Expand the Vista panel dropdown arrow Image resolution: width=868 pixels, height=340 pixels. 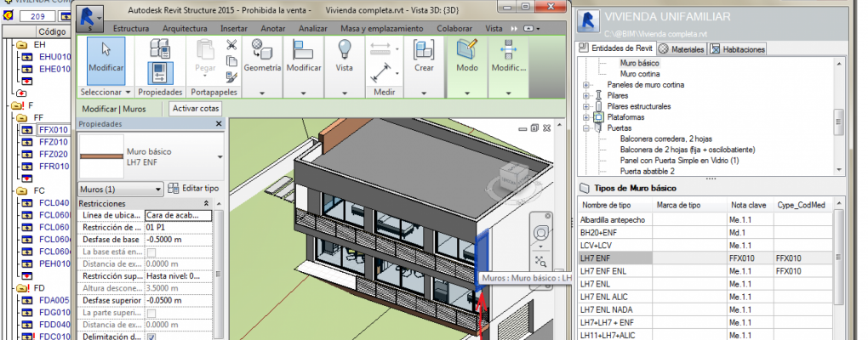coord(345,93)
